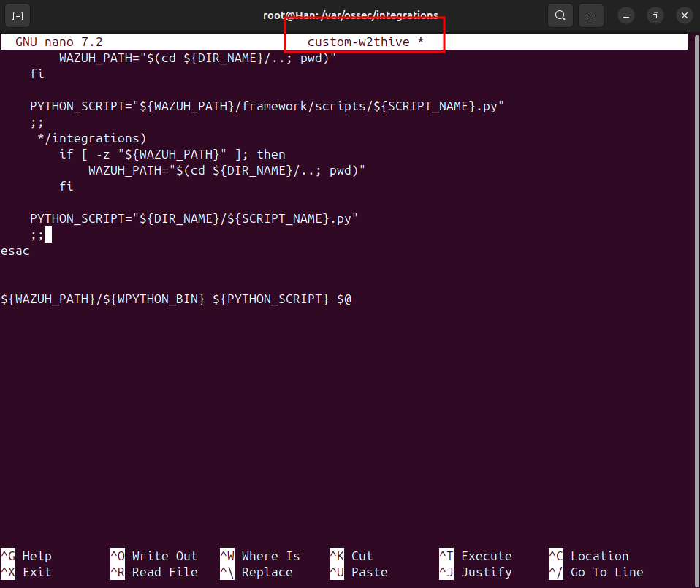Place cursor on the esac line
700x588 pixels.
pos(15,251)
